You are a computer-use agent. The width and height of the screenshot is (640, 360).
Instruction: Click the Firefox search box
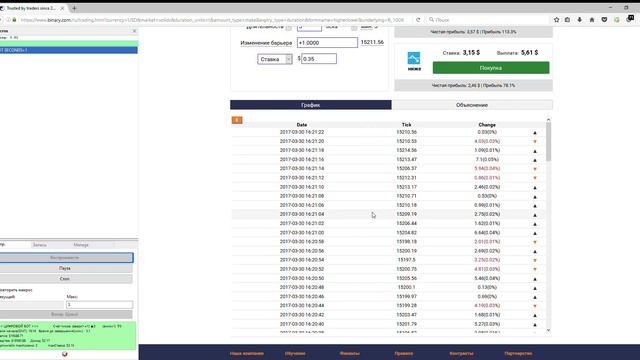[x=488, y=20]
